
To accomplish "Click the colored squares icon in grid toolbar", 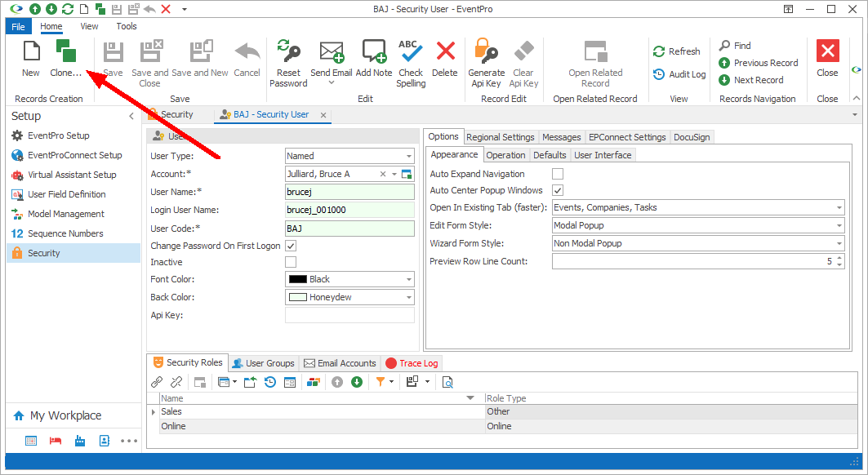I will click(314, 382).
